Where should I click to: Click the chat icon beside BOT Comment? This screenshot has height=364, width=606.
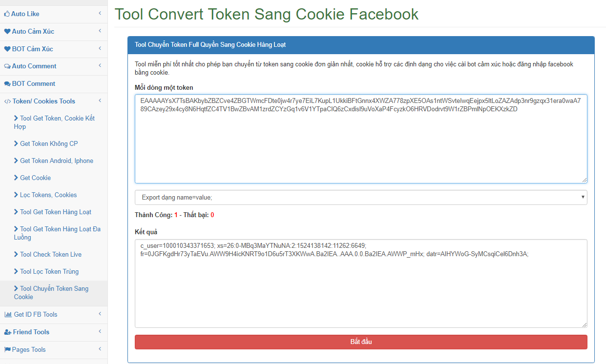tap(7, 84)
